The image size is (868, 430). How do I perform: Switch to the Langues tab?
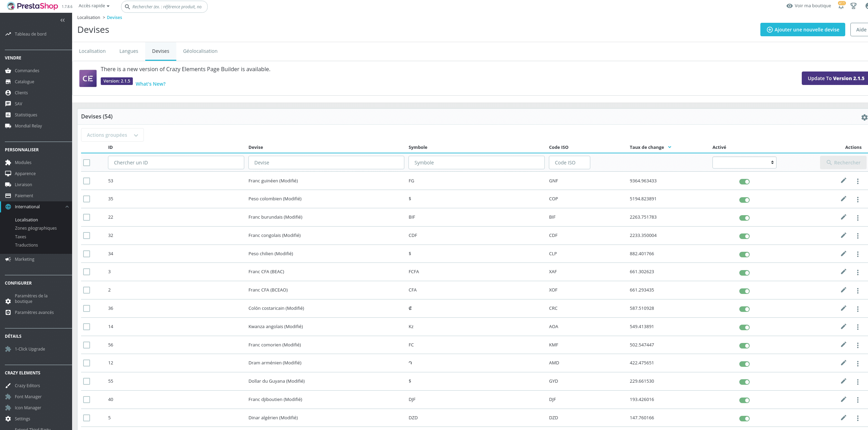pyautogui.click(x=129, y=51)
